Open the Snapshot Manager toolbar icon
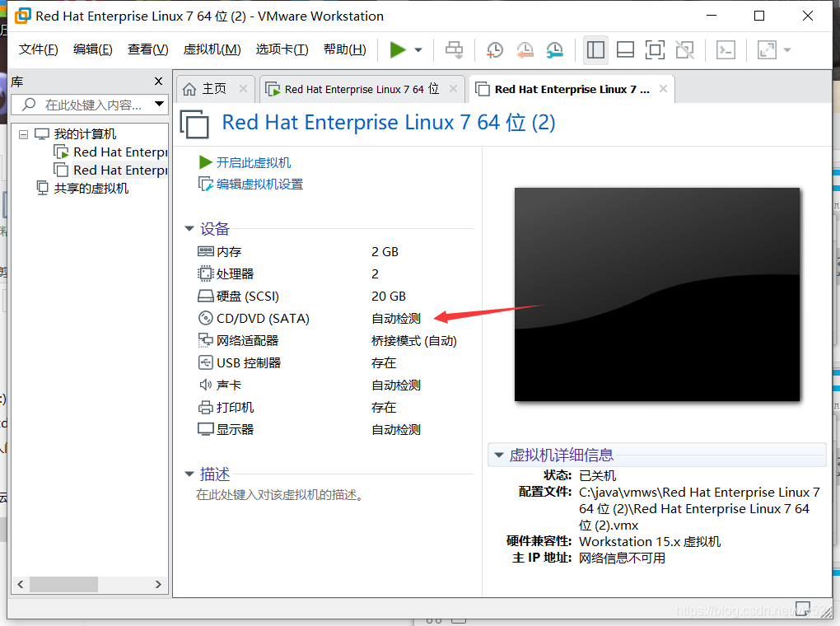The height and width of the screenshot is (626, 840). 554,50
